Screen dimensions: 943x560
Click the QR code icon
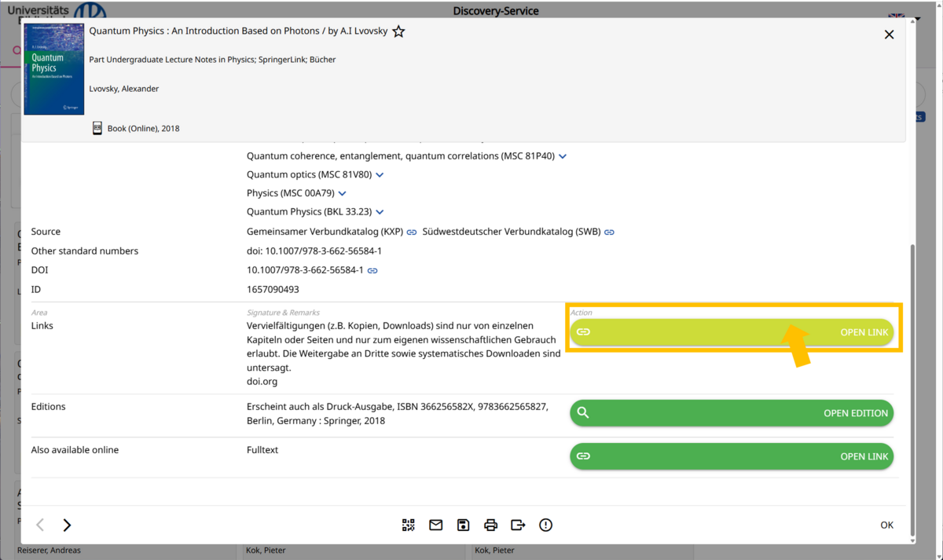(x=408, y=525)
